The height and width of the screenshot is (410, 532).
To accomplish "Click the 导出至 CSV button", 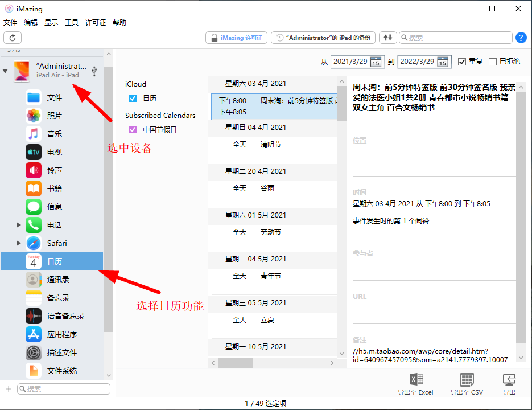I will [x=467, y=384].
